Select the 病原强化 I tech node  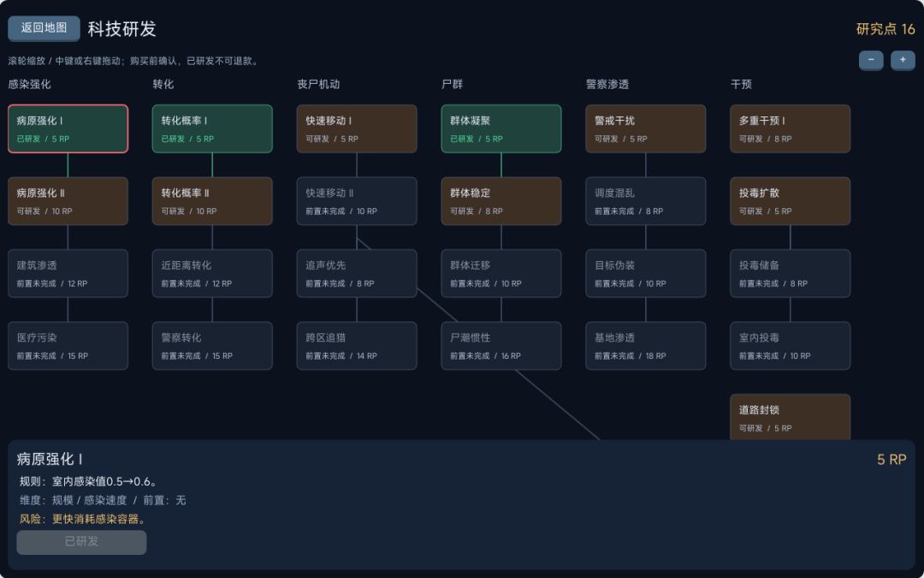68,128
